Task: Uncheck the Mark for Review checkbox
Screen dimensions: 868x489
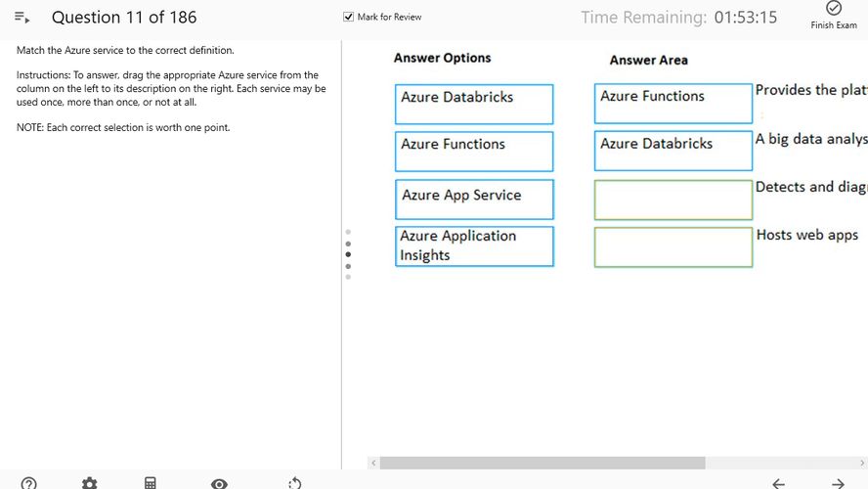Action: point(349,17)
